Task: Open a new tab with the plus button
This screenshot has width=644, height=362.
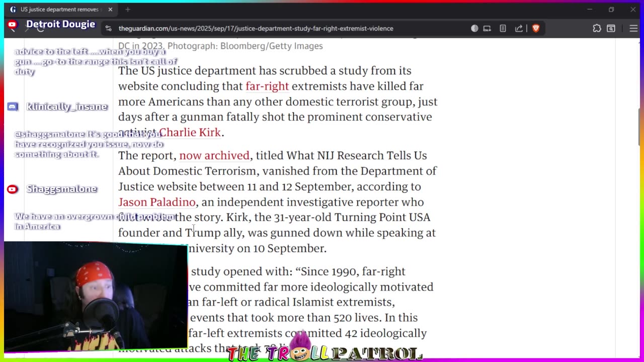Action: 128,10
